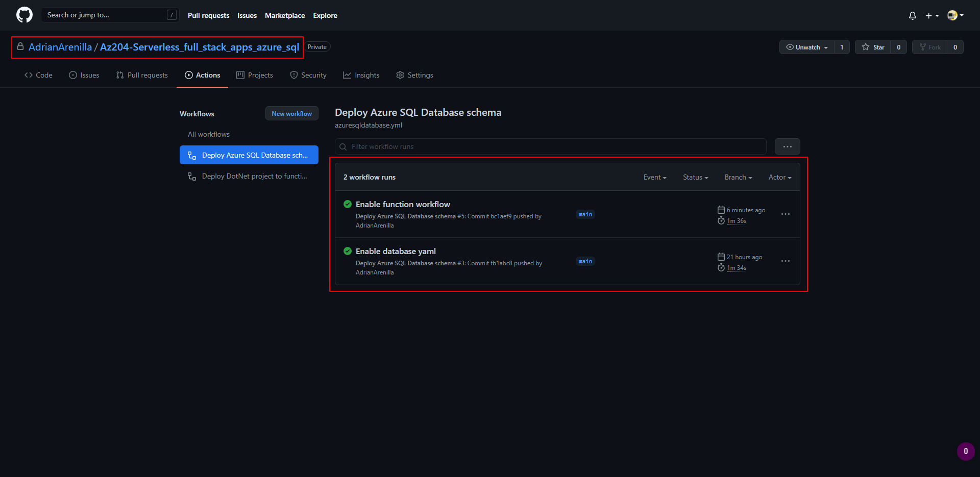Select Deploy DotNet project to function workflow
This screenshot has height=477, width=980.
click(249, 176)
